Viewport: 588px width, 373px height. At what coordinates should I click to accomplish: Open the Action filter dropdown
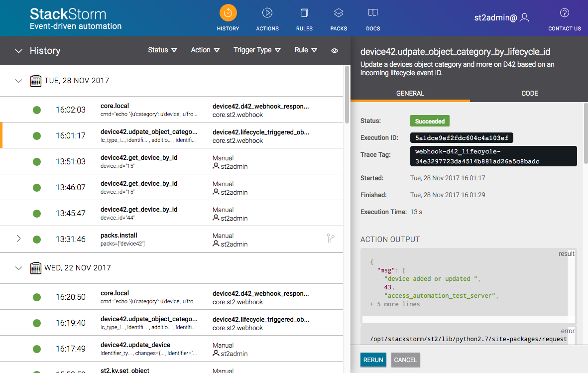[x=205, y=50]
